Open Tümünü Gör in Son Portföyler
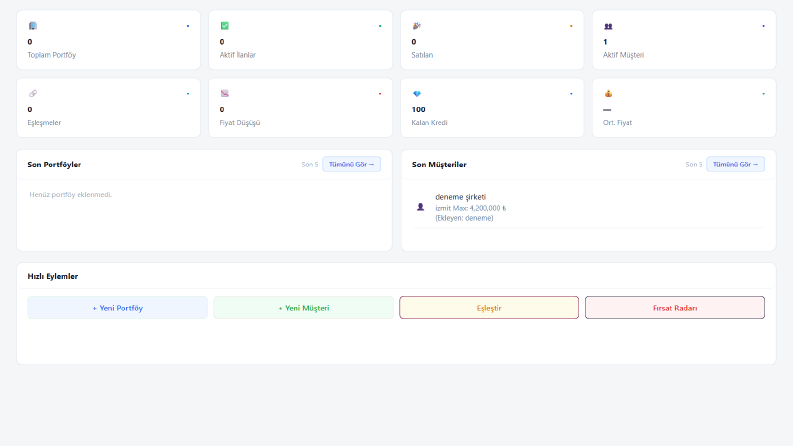Image resolution: width=793 pixels, height=446 pixels. (x=351, y=164)
